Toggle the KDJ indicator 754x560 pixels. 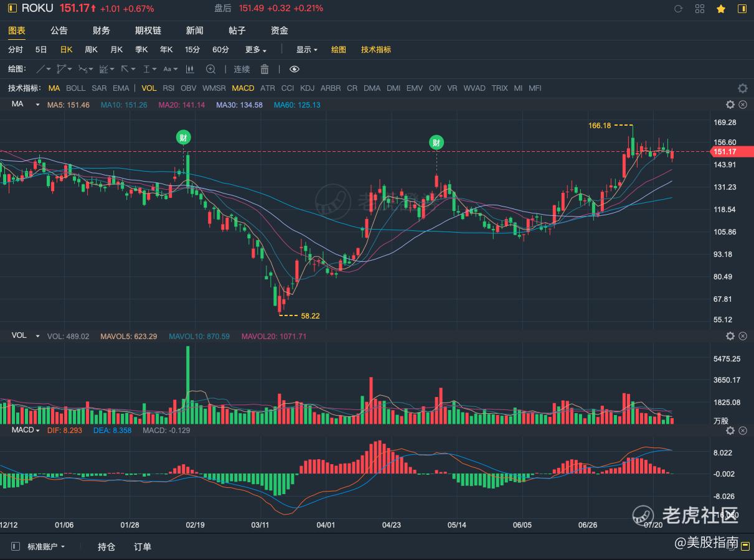click(x=308, y=88)
